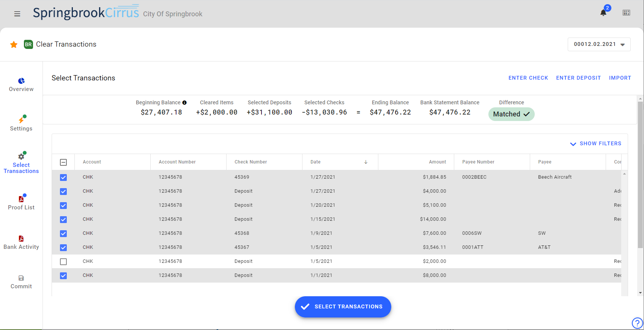The width and height of the screenshot is (644, 330).
Task: Toggle the select-all header checkbox
Action: pos(63,162)
